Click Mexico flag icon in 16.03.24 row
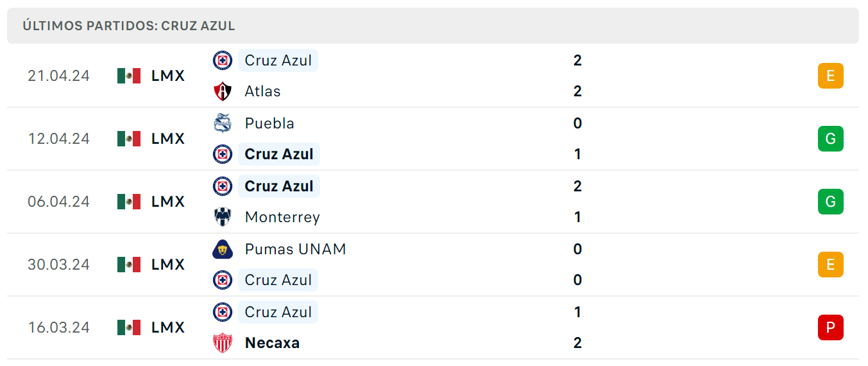The width and height of the screenshot is (868, 366). [x=129, y=327]
